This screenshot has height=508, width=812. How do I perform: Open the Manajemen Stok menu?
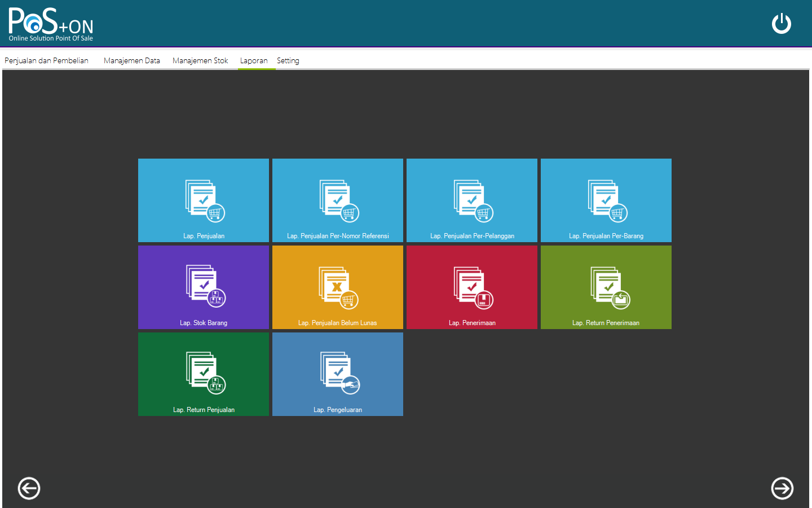[200, 60]
